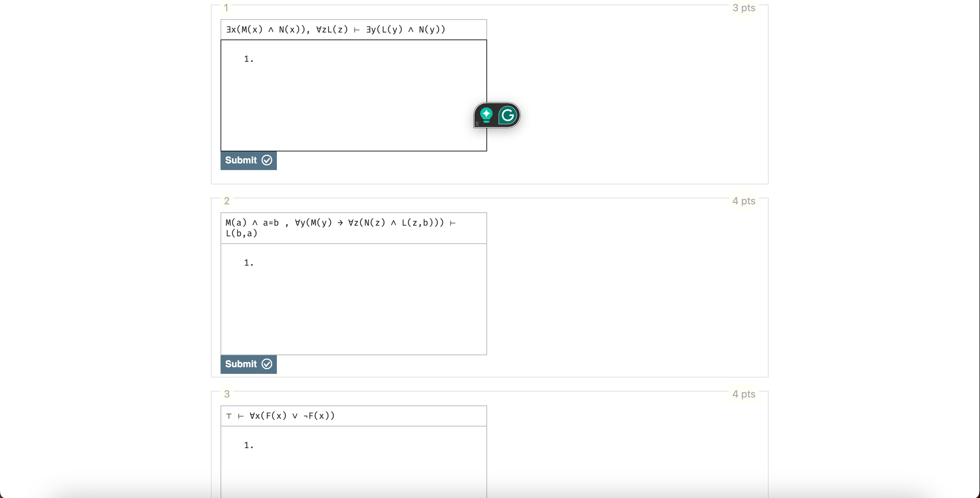Click the problem 1 number label
Image resolution: width=980 pixels, height=498 pixels.
(226, 8)
